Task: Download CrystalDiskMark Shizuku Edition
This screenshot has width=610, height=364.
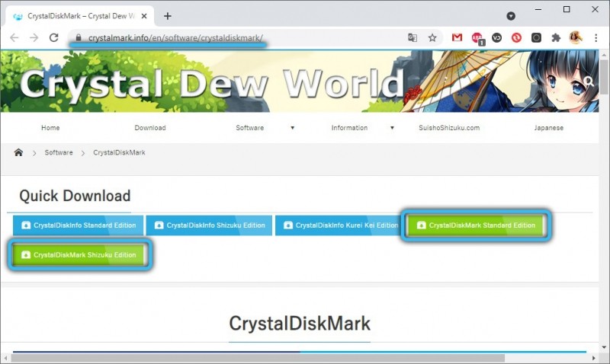Action: pyautogui.click(x=80, y=255)
